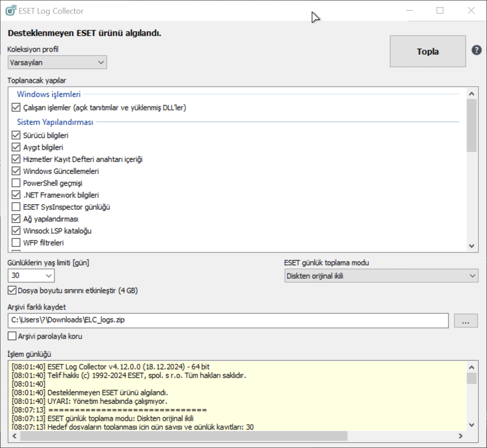
Task: Click the structures list scroll up arrow
Action: pyautogui.click(x=472, y=94)
